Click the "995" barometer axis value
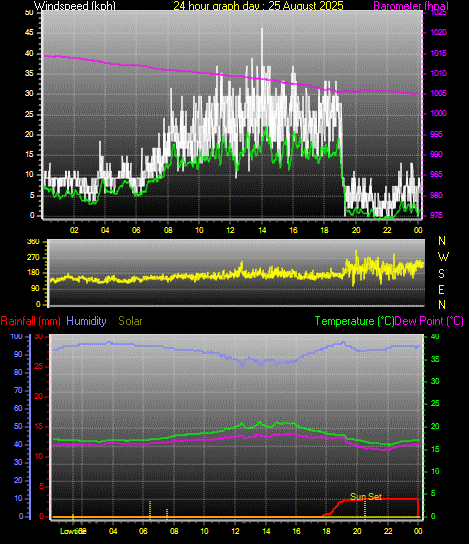 [x=436, y=134]
